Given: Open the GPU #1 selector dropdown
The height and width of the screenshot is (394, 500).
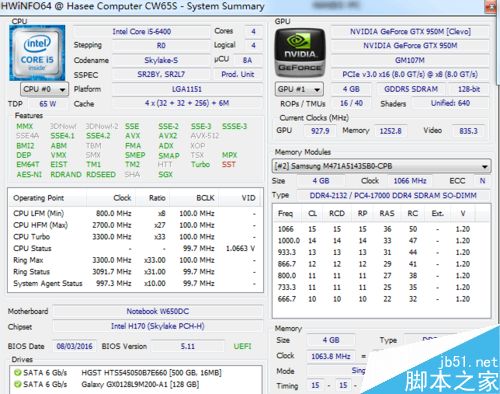Looking at the screenshot, I should point(299,89).
